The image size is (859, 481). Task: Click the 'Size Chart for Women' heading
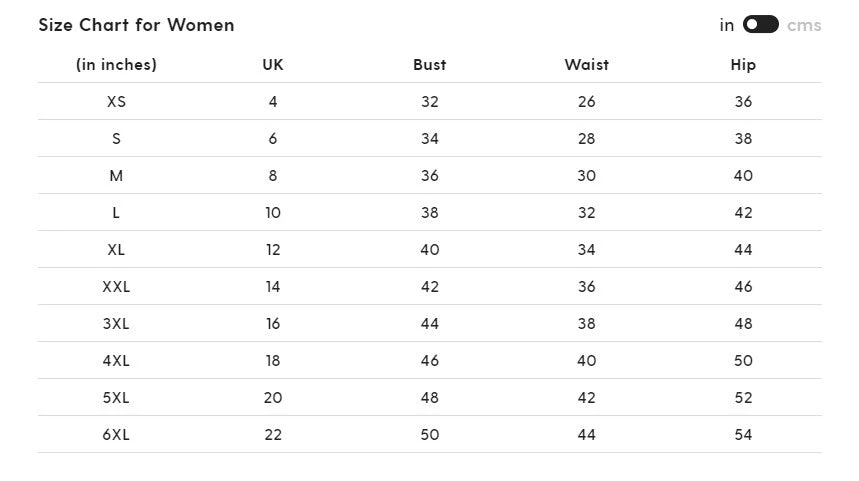point(136,25)
